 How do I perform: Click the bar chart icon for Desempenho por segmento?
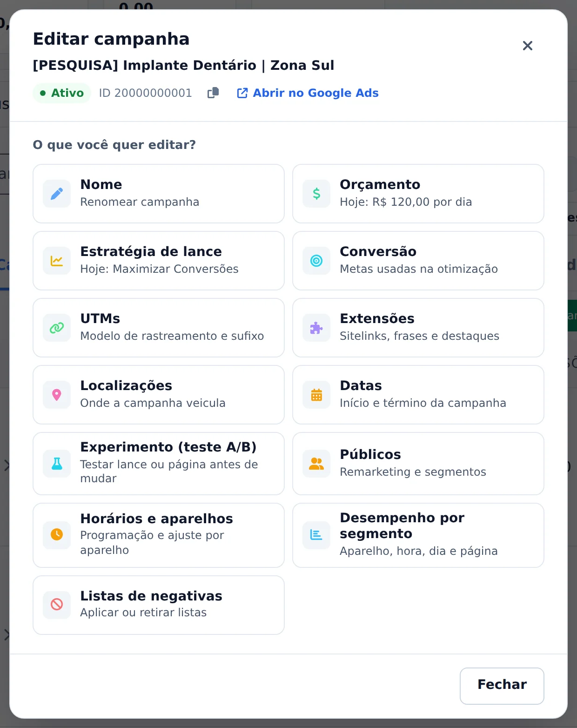pyautogui.click(x=316, y=535)
